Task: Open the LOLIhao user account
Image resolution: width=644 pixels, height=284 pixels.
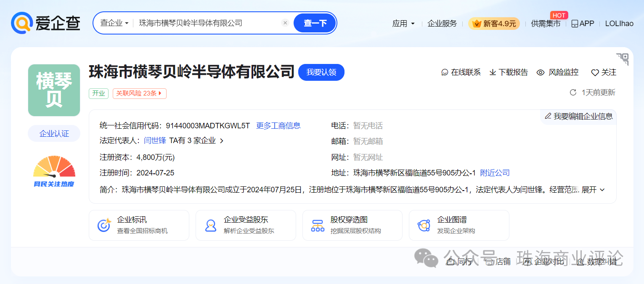Action: pyautogui.click(x=619, y=24)
